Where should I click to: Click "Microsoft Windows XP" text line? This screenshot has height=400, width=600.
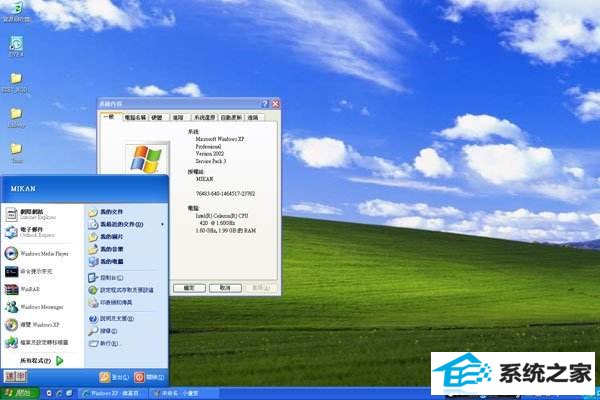220,139
